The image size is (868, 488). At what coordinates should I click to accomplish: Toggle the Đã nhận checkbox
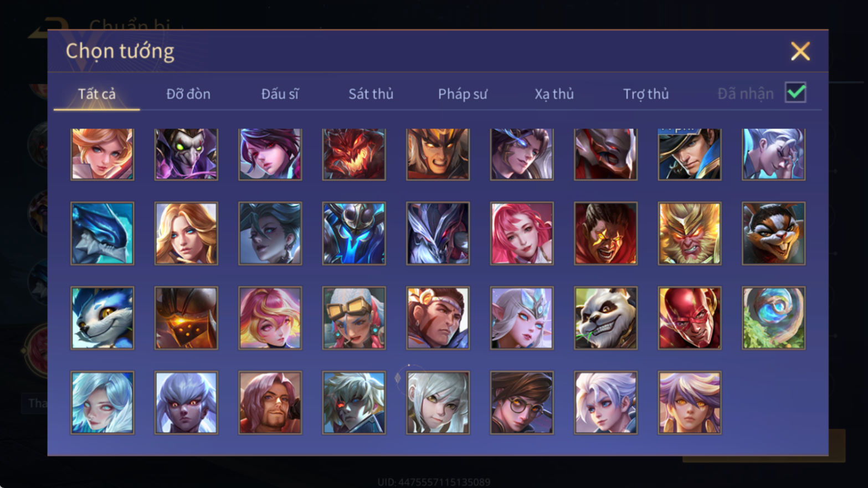tap(795, 93)
